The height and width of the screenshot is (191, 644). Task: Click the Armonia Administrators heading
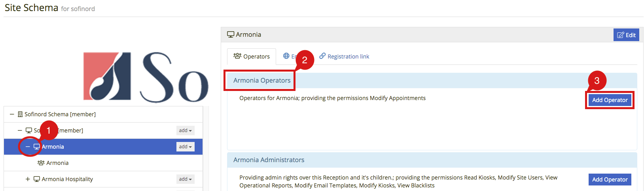[x=269, y=160]
